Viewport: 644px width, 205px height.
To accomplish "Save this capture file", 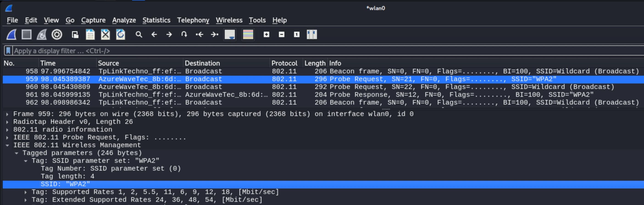I will (x=90, y=34).
